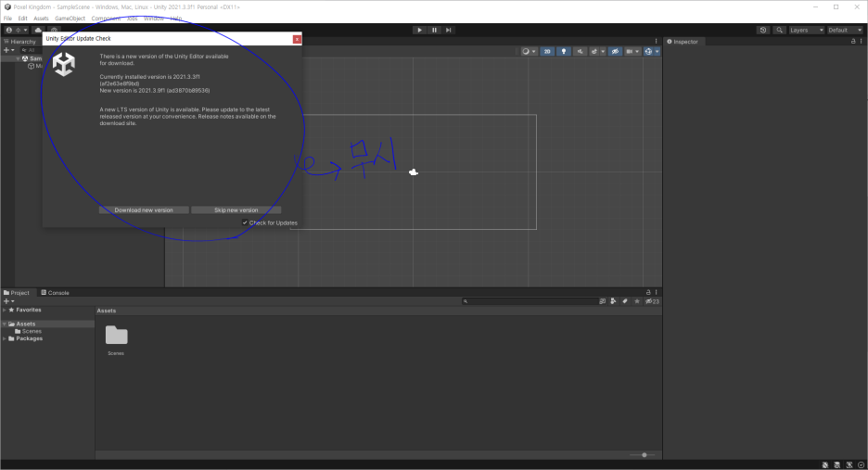
Task: Click the camera gizmo in Scene view
Action: pyautogui.click(x=413, y=172)
